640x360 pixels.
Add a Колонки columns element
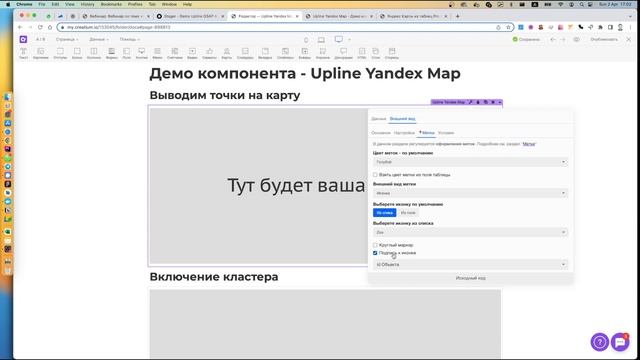pos(94,53)
